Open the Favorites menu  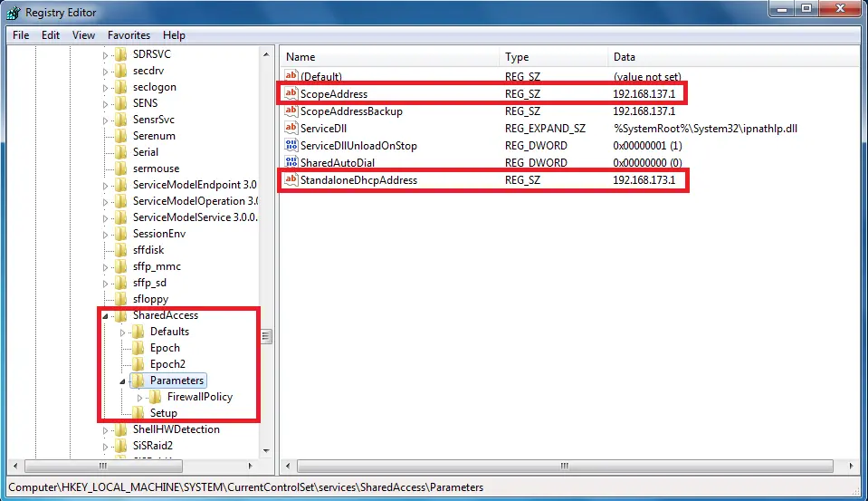coord(129,35)
